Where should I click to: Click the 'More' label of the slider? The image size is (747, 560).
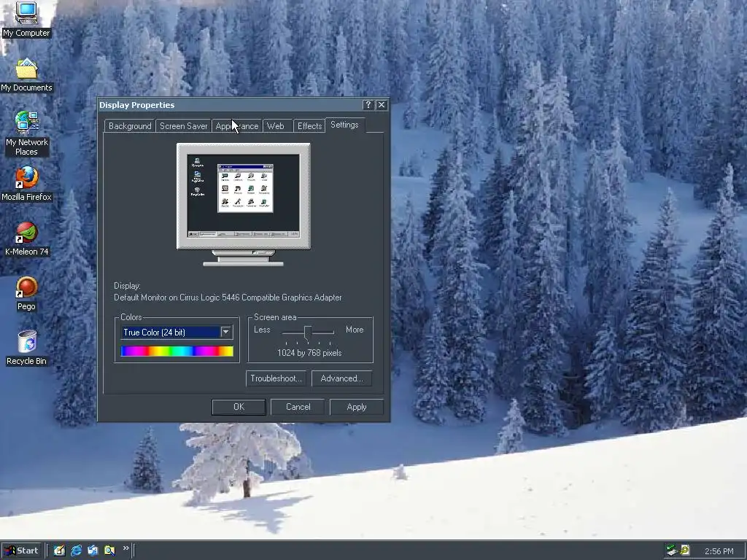(x=355, y=330)
